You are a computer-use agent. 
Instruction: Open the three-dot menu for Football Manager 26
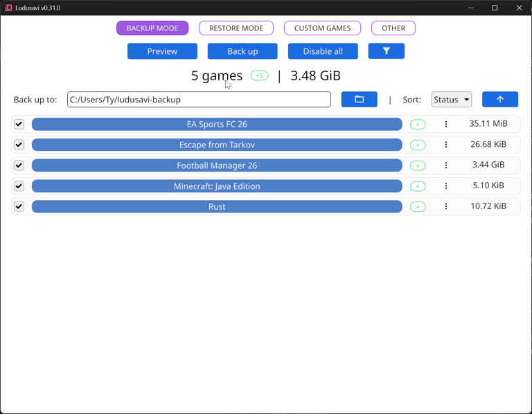[446, 165]
